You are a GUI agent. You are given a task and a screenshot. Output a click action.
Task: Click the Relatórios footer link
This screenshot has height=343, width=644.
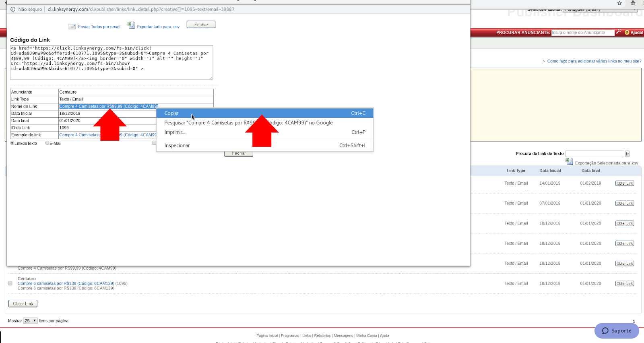pos(322,336)
